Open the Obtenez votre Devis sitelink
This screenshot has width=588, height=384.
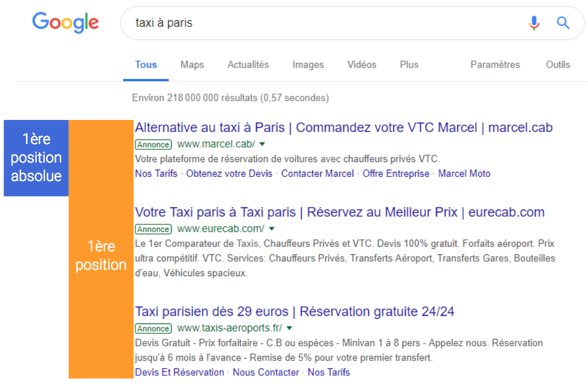click(x=229, y=174)
